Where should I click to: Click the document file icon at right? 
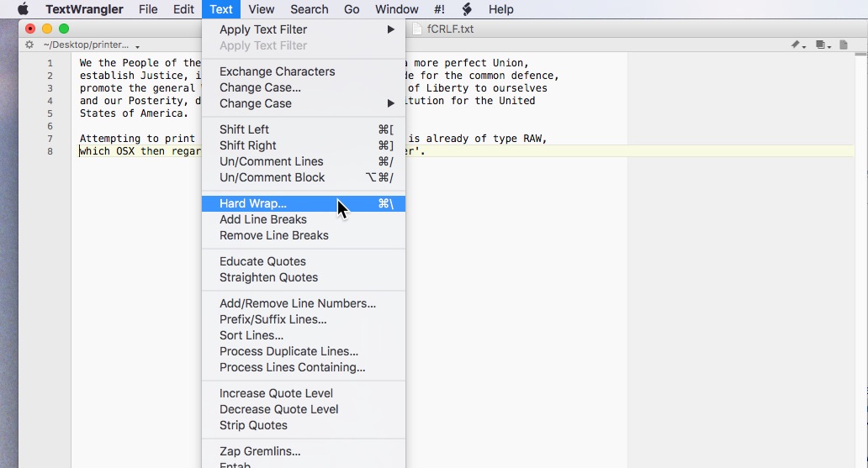(x=844, y=45)
